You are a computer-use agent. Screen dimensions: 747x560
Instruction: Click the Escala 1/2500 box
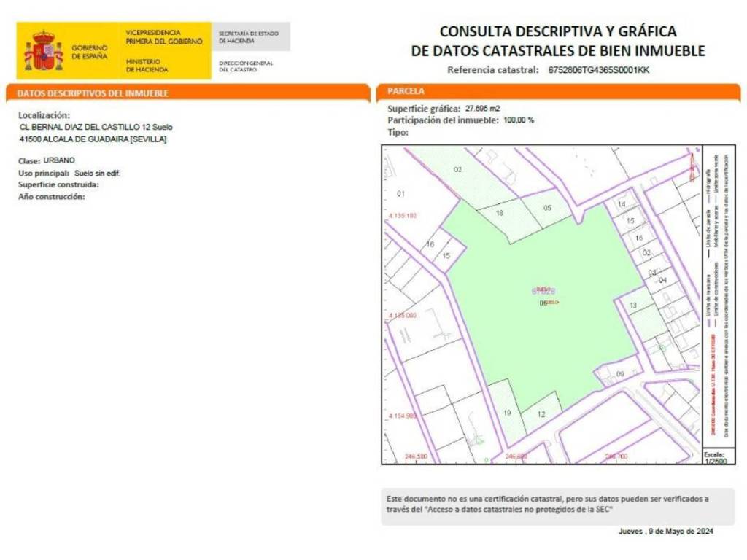click(x=713, y=457)
